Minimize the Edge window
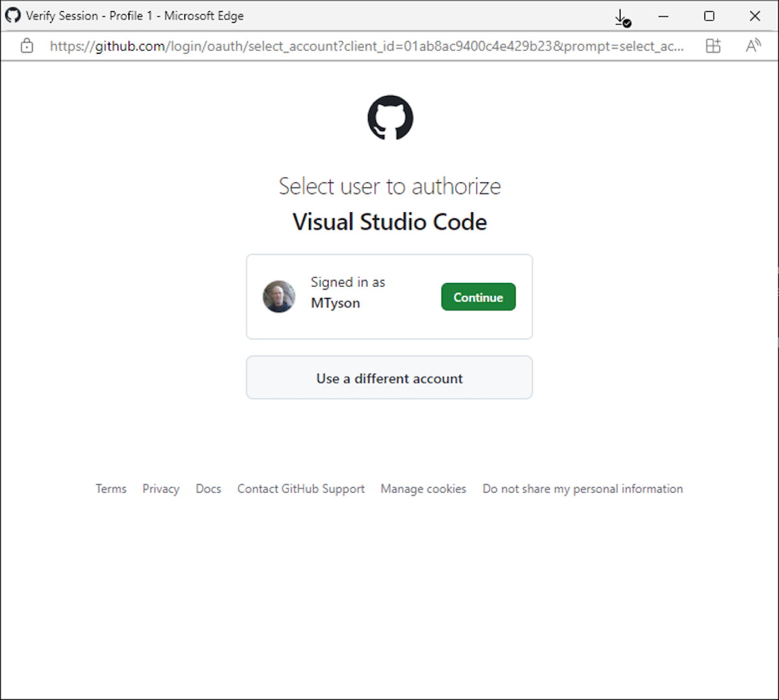The image size is (779, 700). click(663, 16)
